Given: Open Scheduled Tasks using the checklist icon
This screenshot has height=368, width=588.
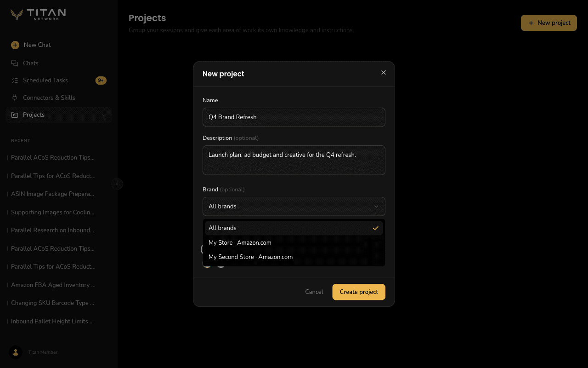Looking at the screenshot, I should [x=15, y=80].
